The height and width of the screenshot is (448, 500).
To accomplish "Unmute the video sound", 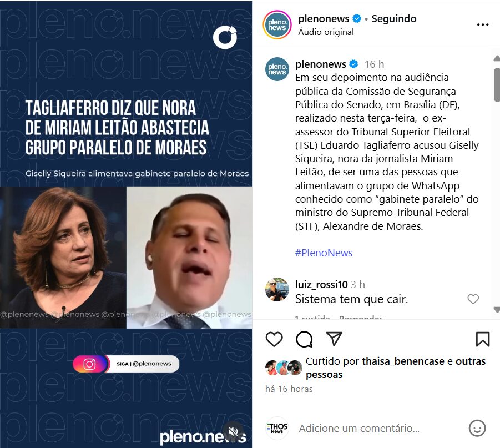I will tap(233, 432).
